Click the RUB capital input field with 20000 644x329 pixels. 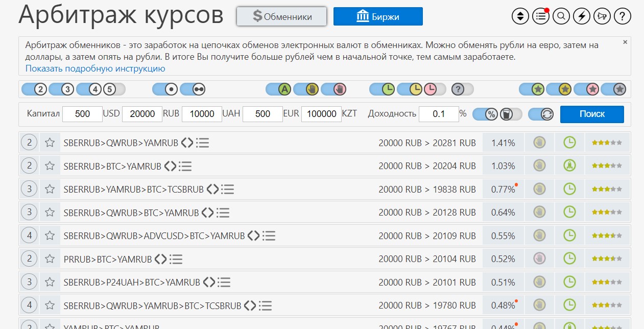tap(142, 114)
